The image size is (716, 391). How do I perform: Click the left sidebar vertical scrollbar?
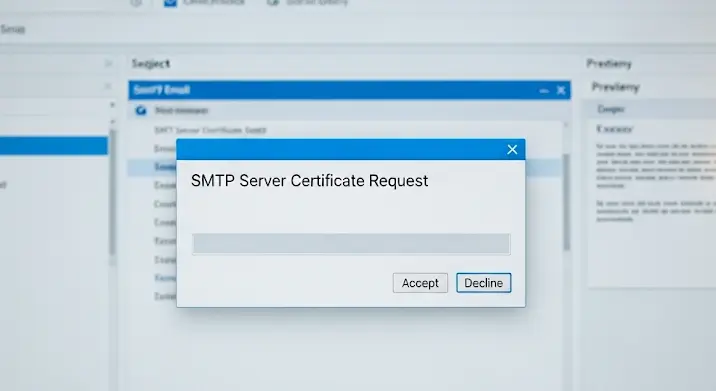(x=112, y=192)
